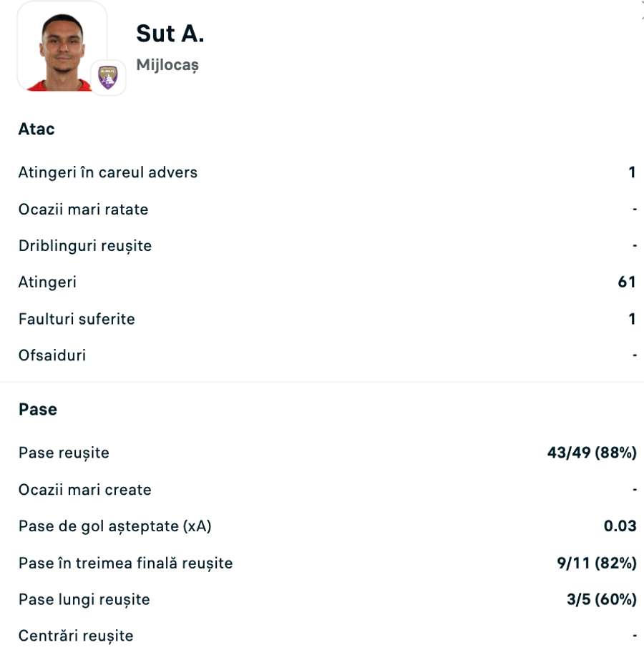Click the Pase lungi reușite label

[x=84, y=599]
